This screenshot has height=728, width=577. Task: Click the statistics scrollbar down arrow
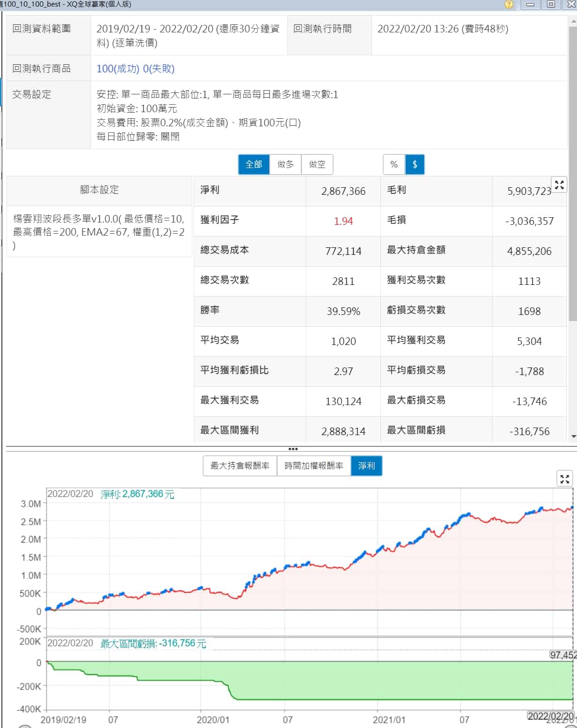573,437
